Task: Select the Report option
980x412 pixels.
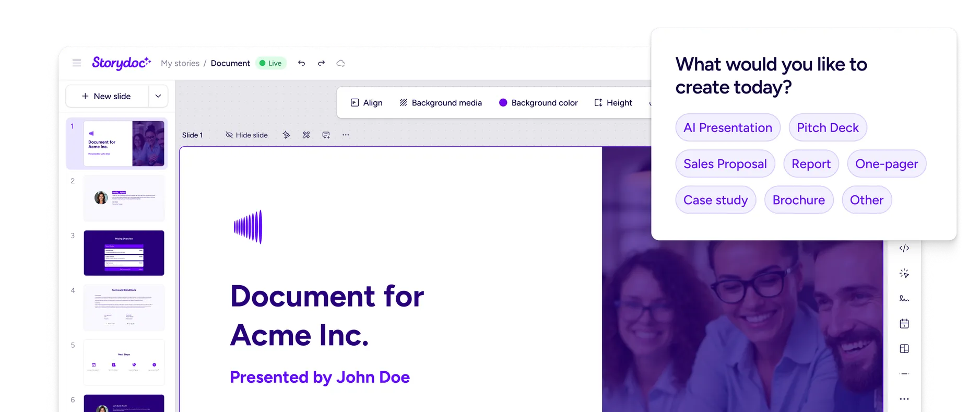Action: pyautogui.click(x=811, y=164)
